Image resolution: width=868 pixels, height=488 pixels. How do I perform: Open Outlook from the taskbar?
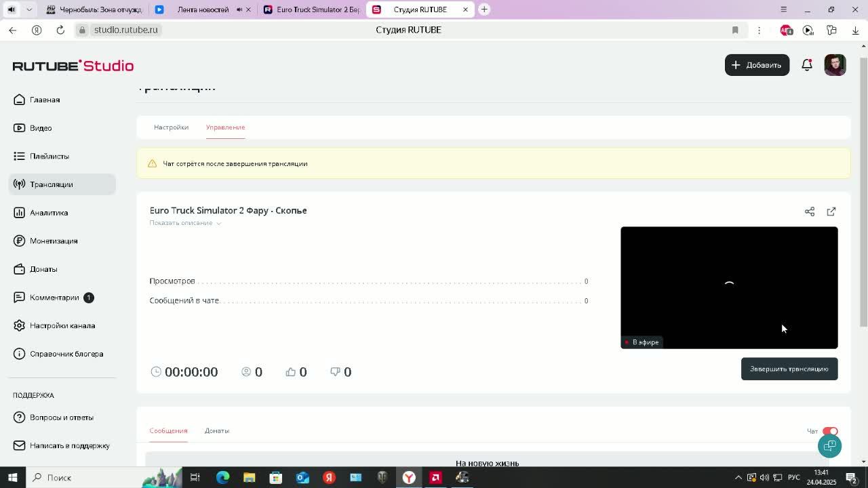click(x=302, y=477)
